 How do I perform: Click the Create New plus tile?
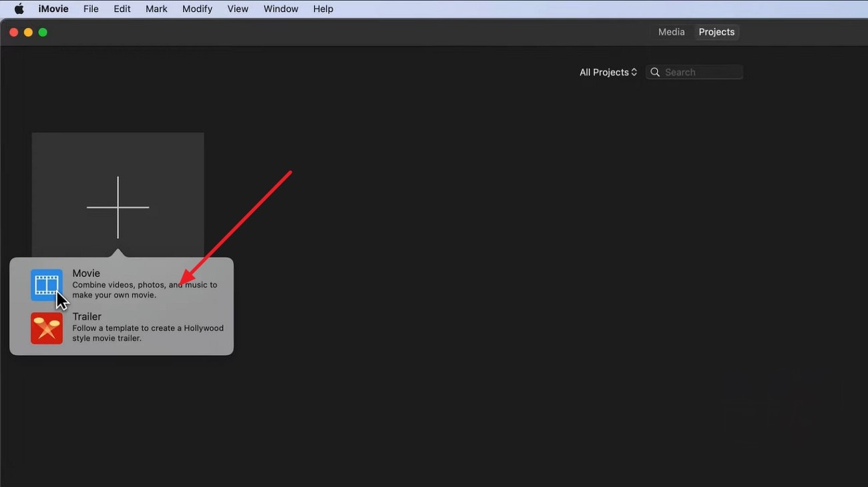click(118, 196)
